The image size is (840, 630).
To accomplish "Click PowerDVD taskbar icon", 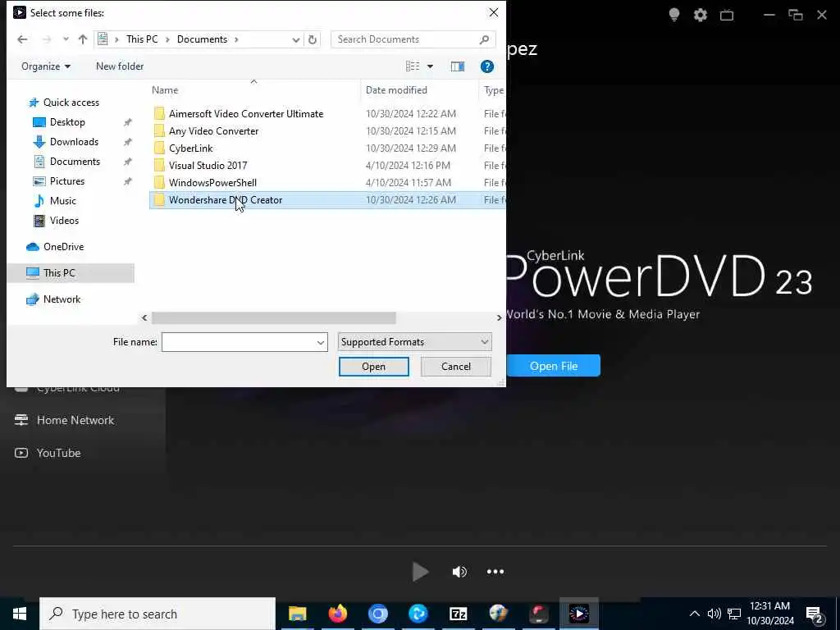I will coord(578,614).
